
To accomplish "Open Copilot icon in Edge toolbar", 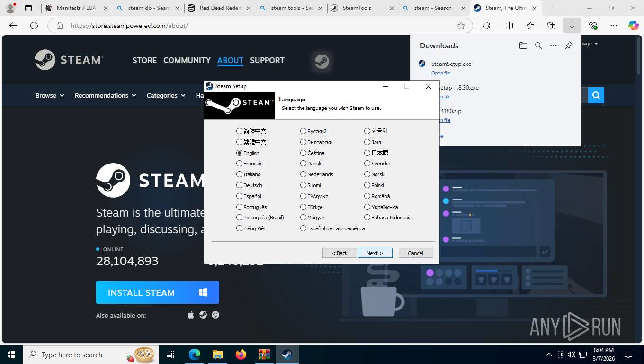I will click(x=633, y=26).
